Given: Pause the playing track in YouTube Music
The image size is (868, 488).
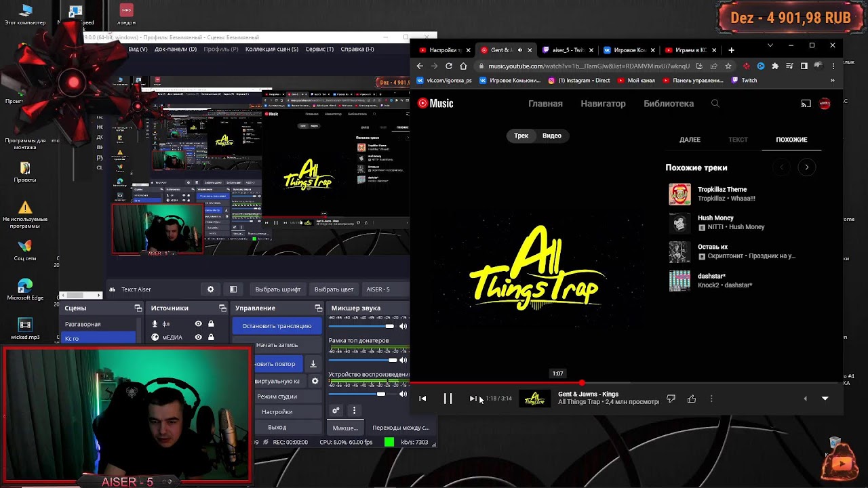Looking at the screenshot, I should [x=448, y=399].
